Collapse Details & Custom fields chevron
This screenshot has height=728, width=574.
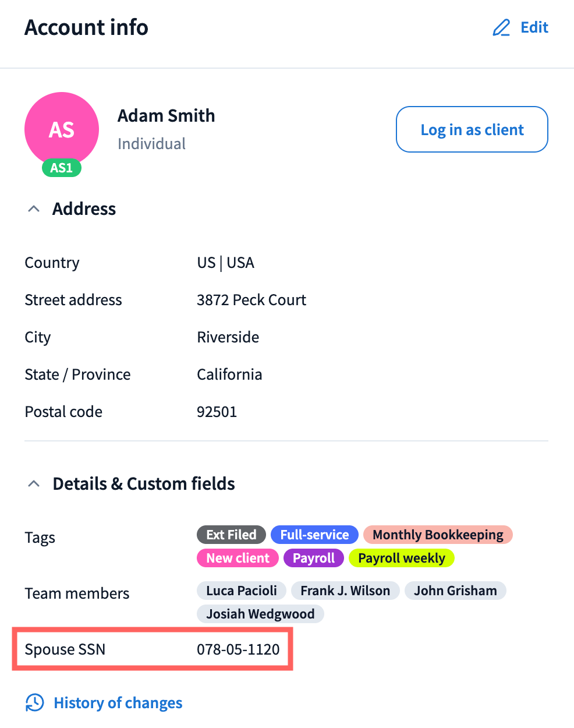34,483
